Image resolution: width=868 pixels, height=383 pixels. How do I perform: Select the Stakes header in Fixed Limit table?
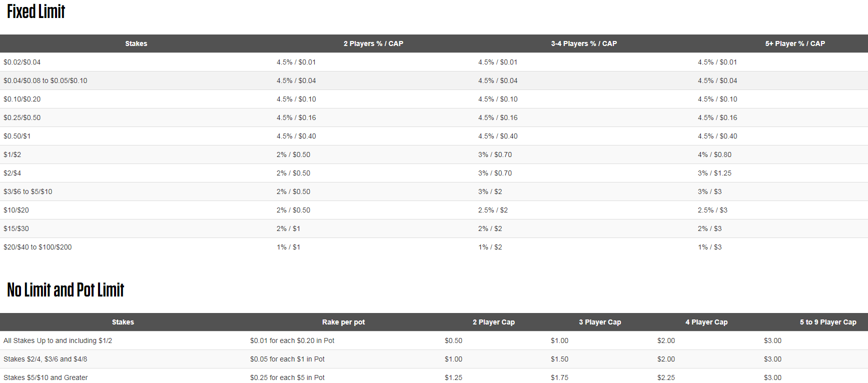tap(136, 43)
